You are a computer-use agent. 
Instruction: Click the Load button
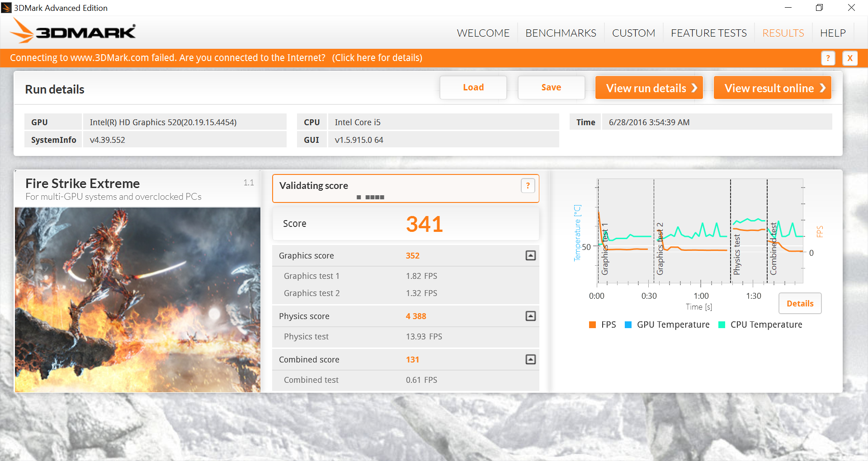point(473,87)
